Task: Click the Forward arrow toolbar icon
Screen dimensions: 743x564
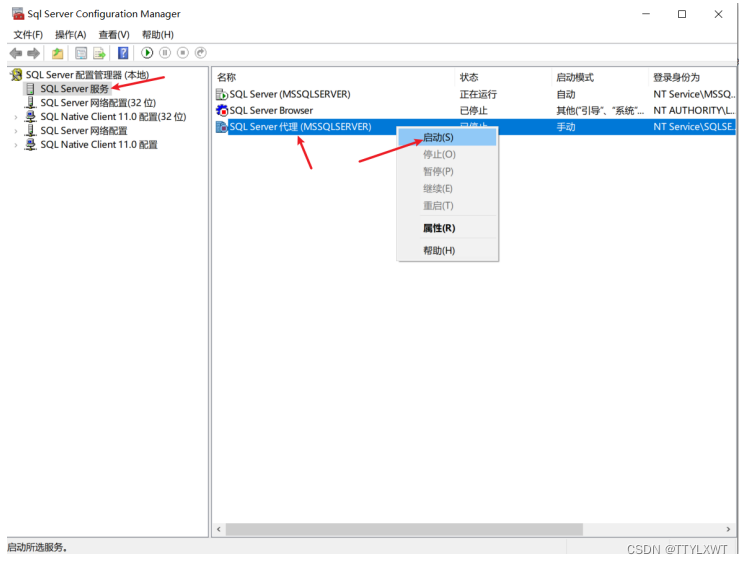Action: (x=33, y=53)
